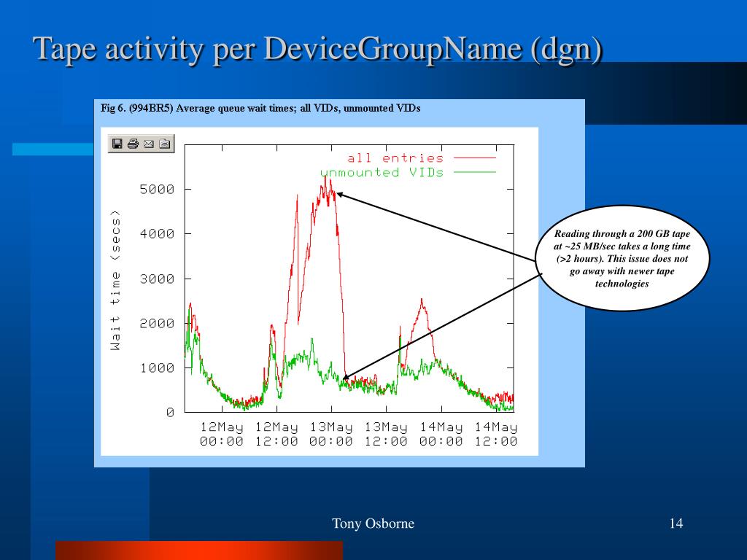This screenshot has width=747, height=560.
Task: Click the 2000 y-axis tick label
Action: 158,323
